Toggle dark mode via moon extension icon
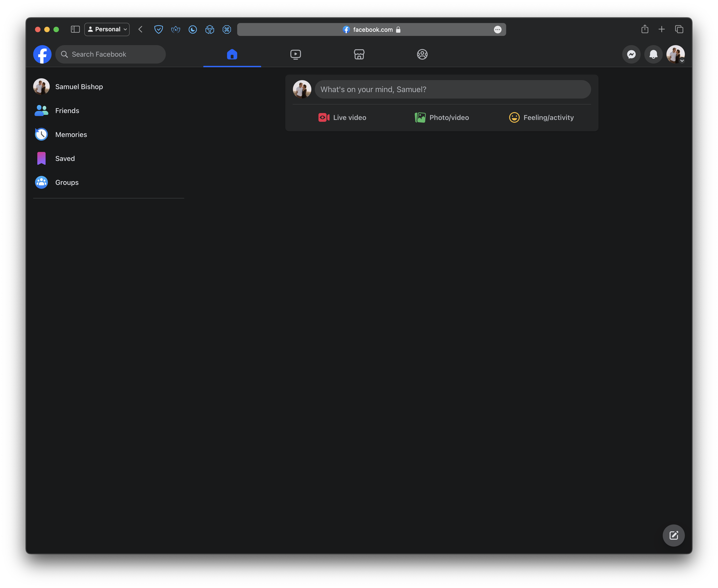 pyautogui.click(x=193, y=29)
